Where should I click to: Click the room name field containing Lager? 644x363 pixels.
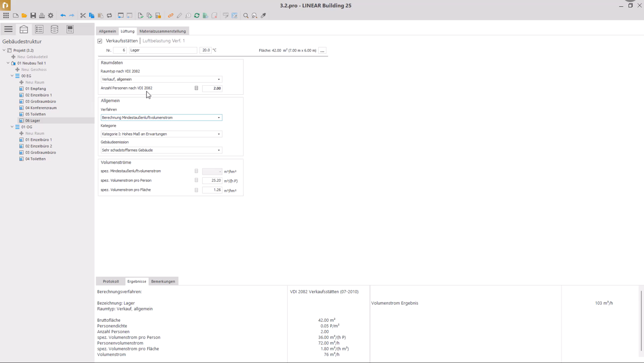point(163,50)
